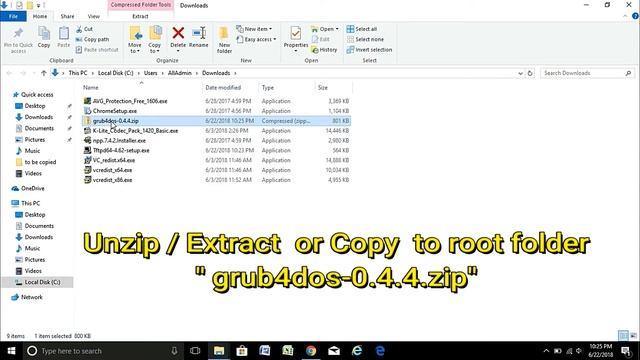The image size is (640, 360).
Task: Open the Open dropdown in ribbon
Action: coord(325,29)
